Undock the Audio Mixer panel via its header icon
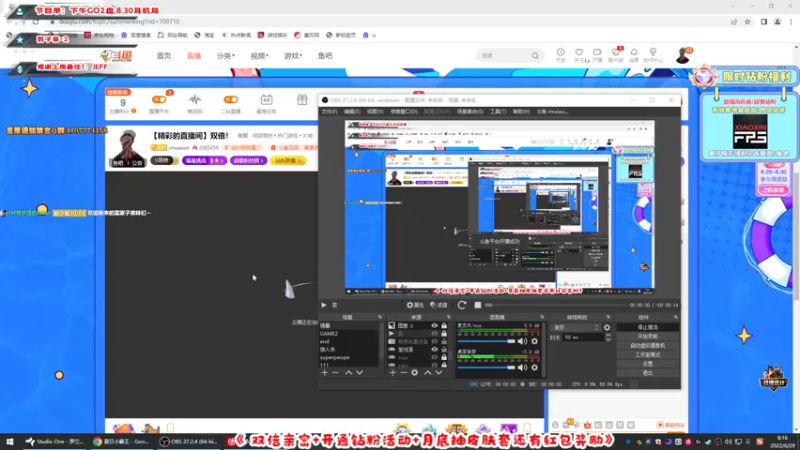This screenshot has width=800, height=450. [x=542, y=317]
